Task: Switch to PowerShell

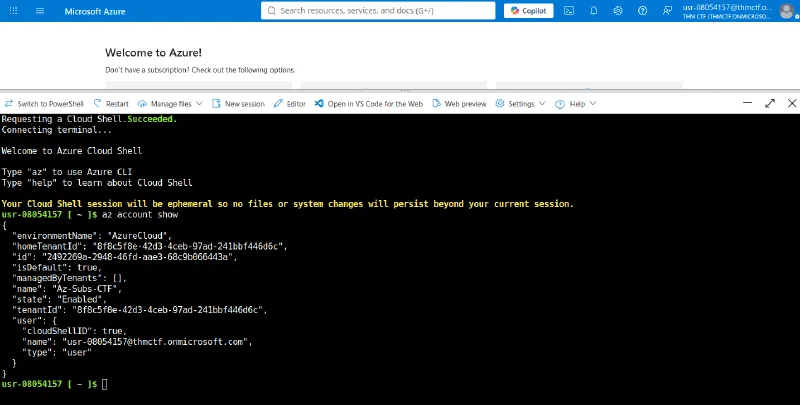Action: (x=44, y=104)
